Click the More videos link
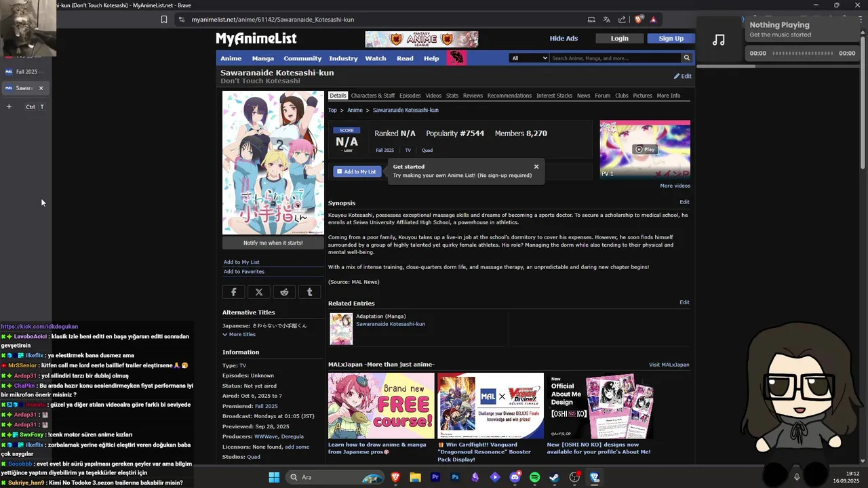 [675, 186]
